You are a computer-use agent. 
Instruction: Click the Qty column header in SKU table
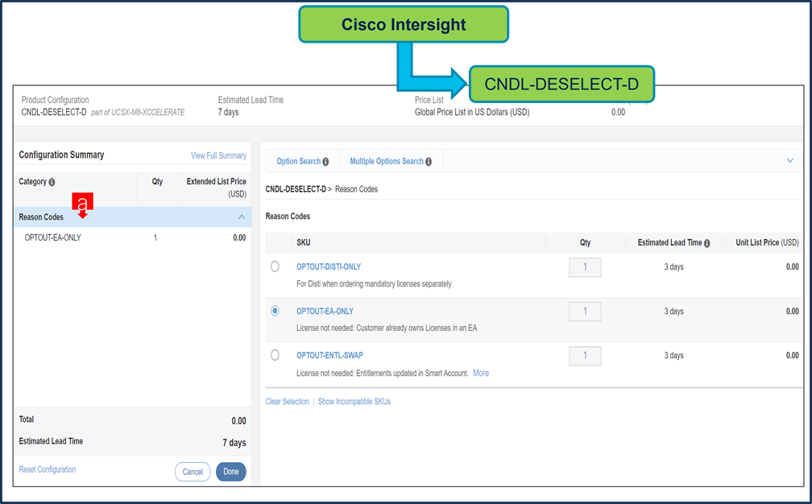pyautogui.click(x=585, y=242)
